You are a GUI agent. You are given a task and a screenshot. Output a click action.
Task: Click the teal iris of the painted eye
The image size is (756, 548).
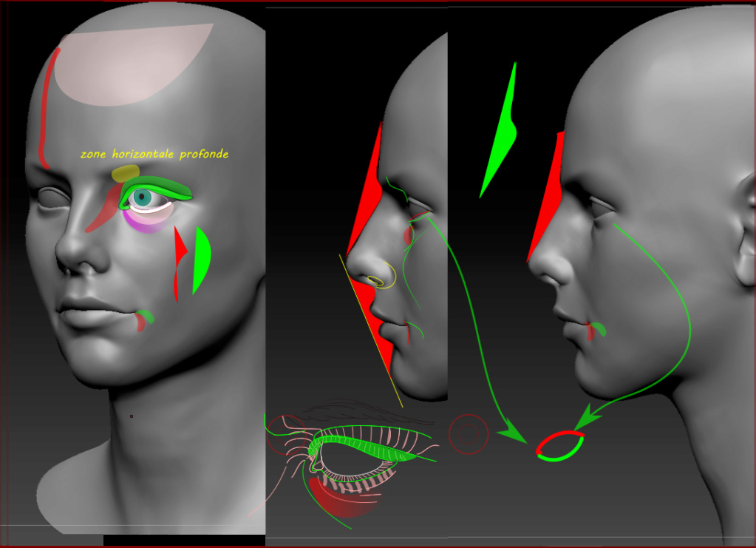point(142,196)
